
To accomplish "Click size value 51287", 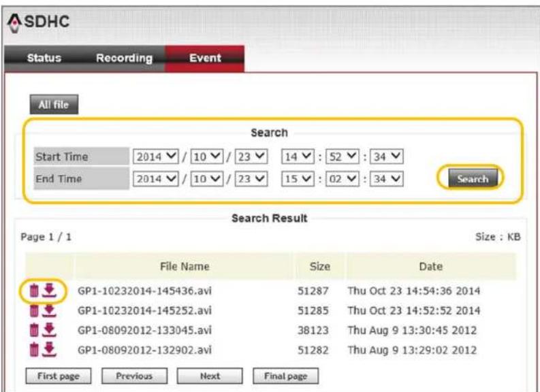I will [313, 291].
